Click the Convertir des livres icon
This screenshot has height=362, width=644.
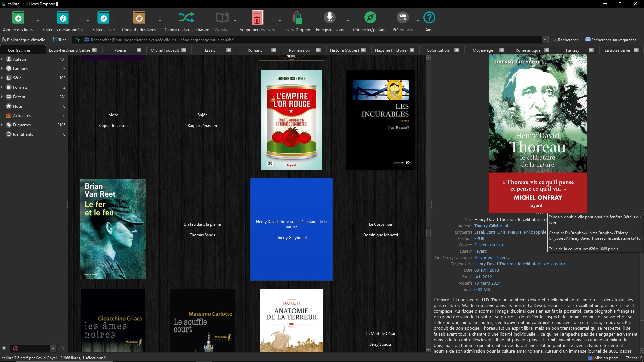coord(139,18)
